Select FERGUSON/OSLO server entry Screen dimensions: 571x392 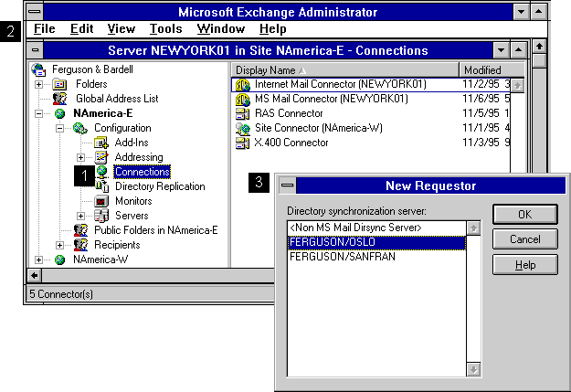376,242
